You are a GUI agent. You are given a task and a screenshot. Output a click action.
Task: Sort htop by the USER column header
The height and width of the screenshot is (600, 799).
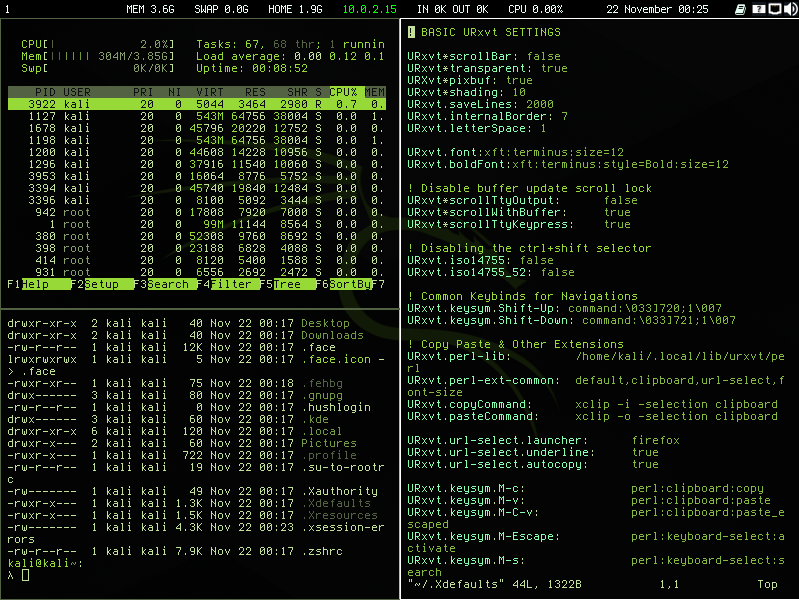tap(77, 92)
